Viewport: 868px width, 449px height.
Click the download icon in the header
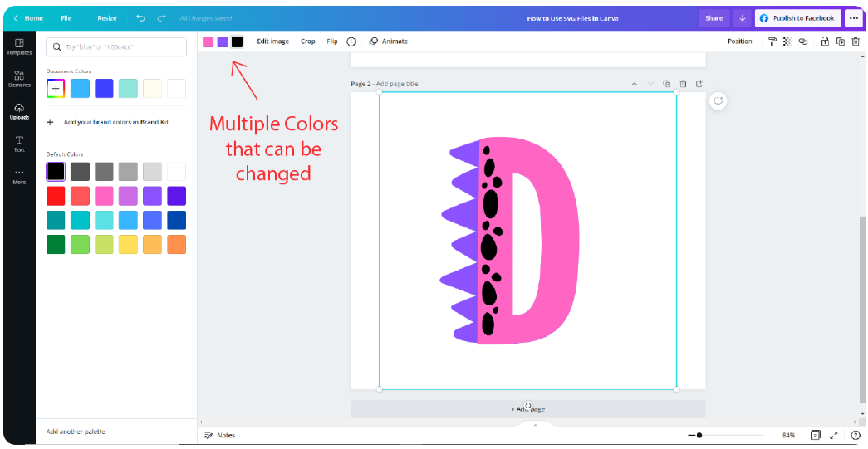pos(743,18)
